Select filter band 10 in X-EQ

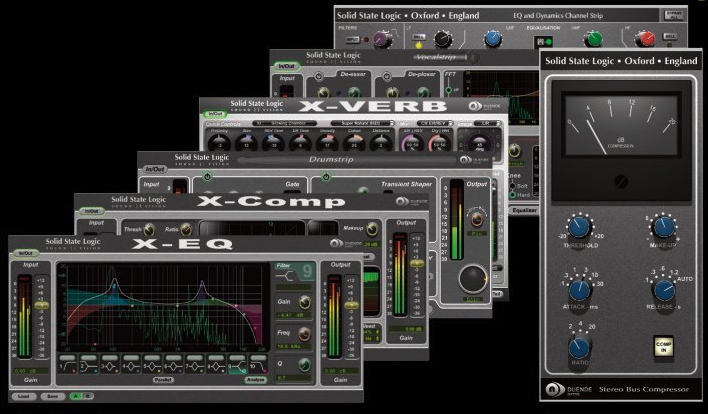pyautogui.click(x=259, y=364)
